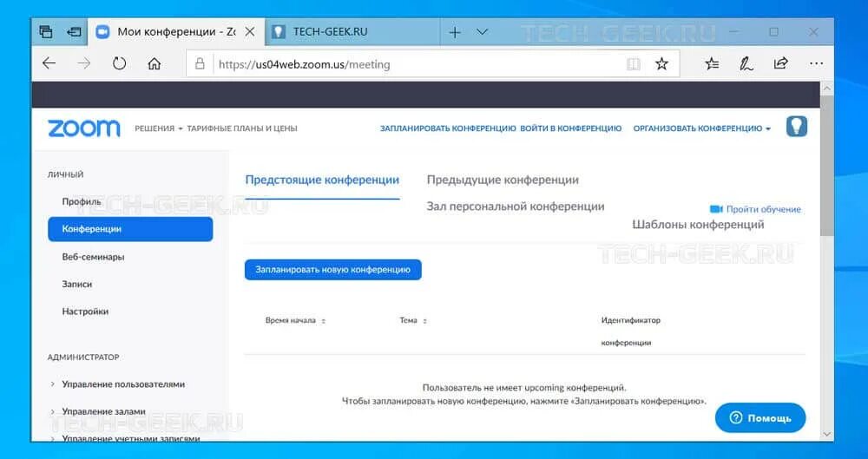
Task: Open the user profile avatar
Action: [x=797, y=127]
